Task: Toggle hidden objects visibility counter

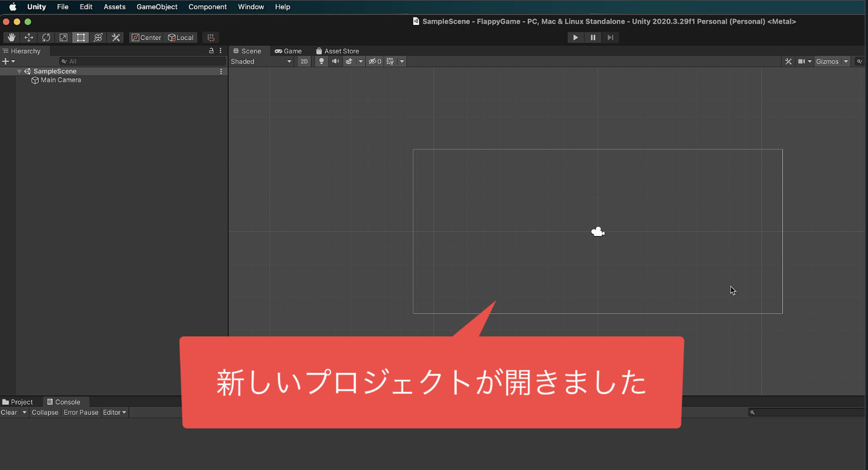Action: pos(375,61)
